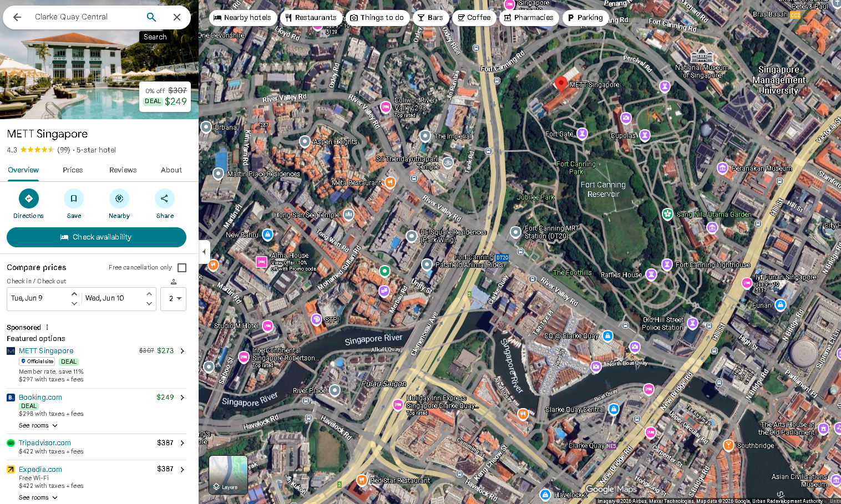Select the Southbridge restaurant pin

click(x=728, y=445)
